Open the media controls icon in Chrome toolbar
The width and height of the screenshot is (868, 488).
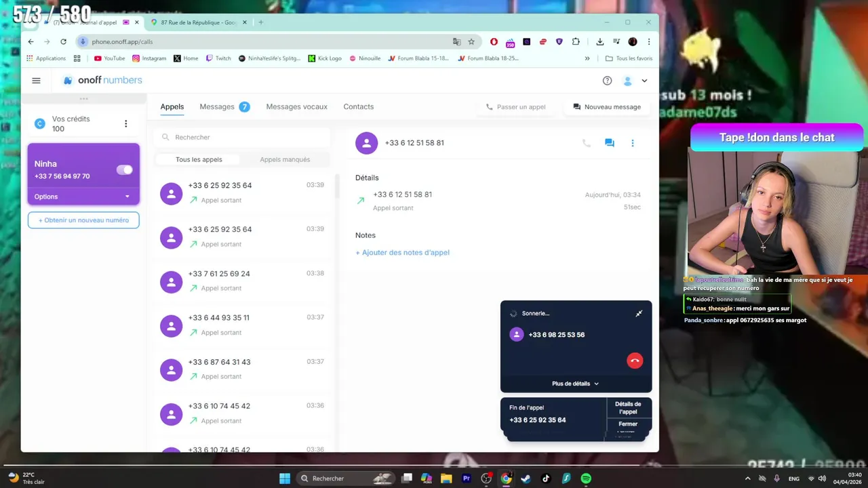click(x=616, y=41)
